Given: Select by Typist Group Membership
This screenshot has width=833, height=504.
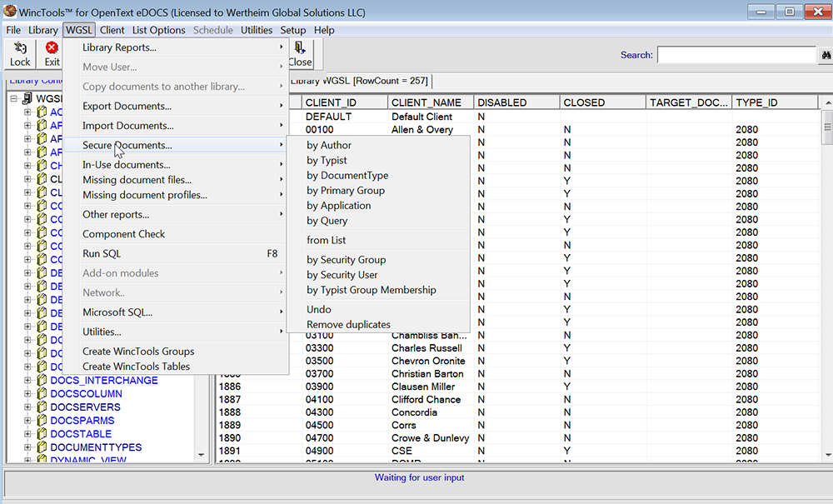Looking at the screenshot, I should point(377,290).
